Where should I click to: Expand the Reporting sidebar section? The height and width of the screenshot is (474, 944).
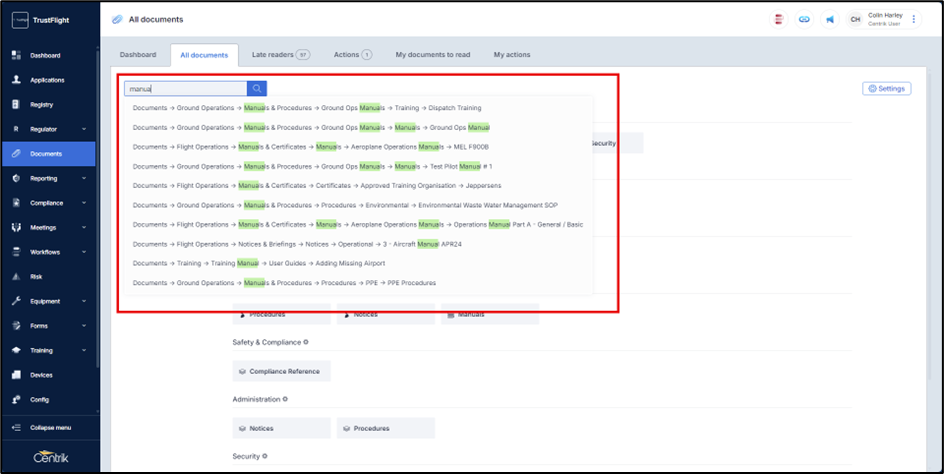(84, 178)
